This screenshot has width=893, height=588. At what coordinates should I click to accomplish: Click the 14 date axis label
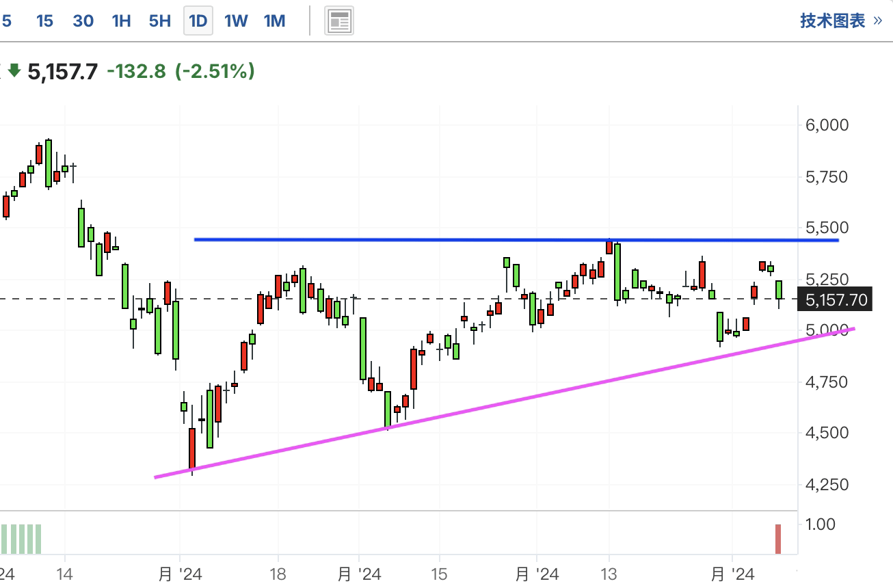click(64, 574)
